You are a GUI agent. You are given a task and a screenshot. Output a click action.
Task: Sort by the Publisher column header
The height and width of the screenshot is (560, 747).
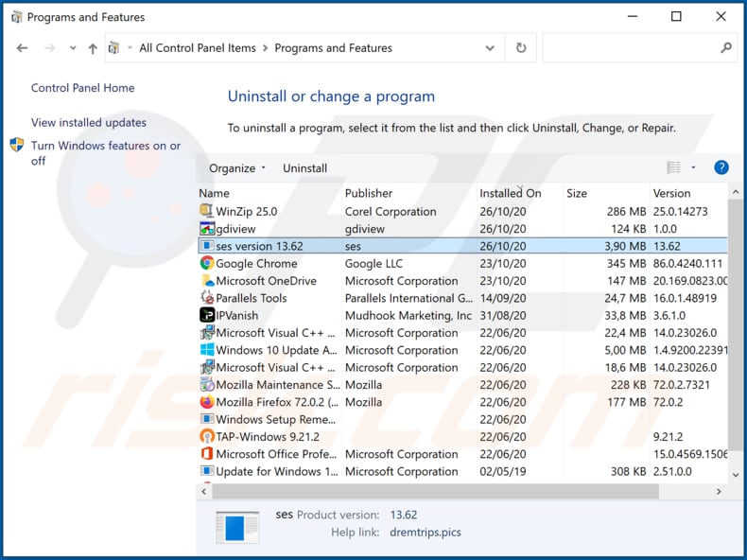pos(409,193)
